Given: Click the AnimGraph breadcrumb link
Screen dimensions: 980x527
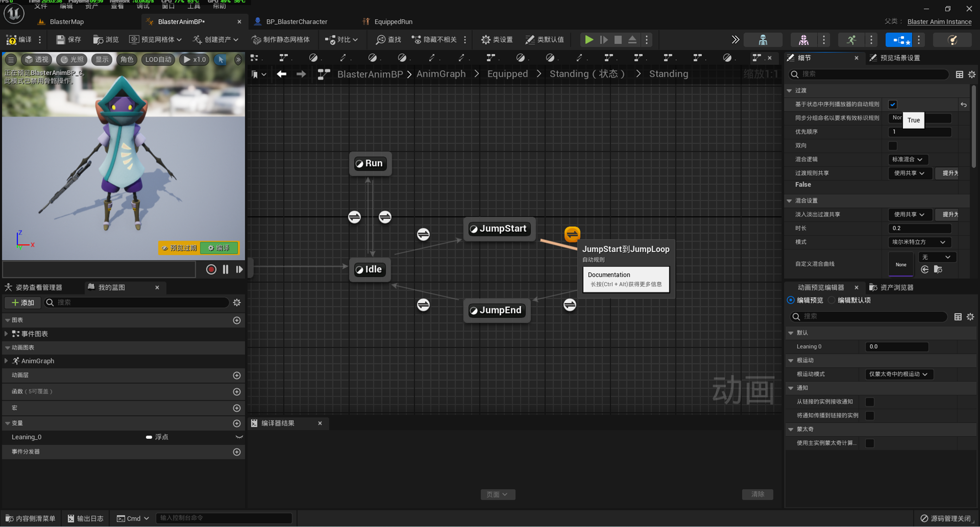Looking at the screenshot, I should point(441,74).
